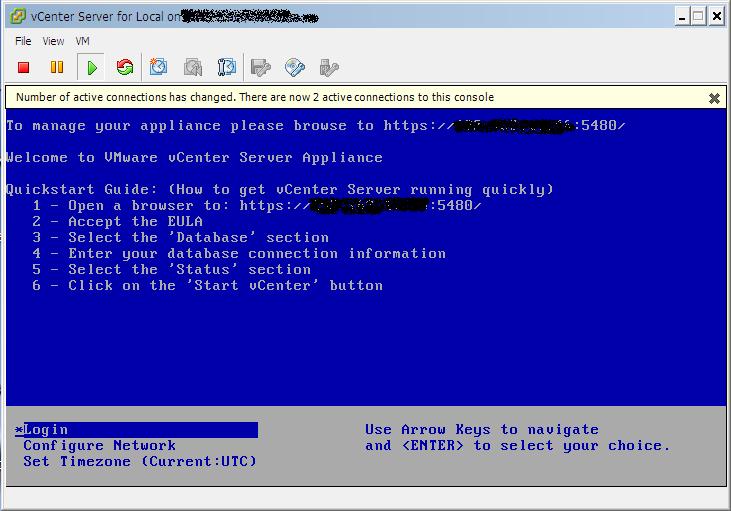Click the top appliance management URL
This screenshot has height=511, width=731.
coord(504,126)
